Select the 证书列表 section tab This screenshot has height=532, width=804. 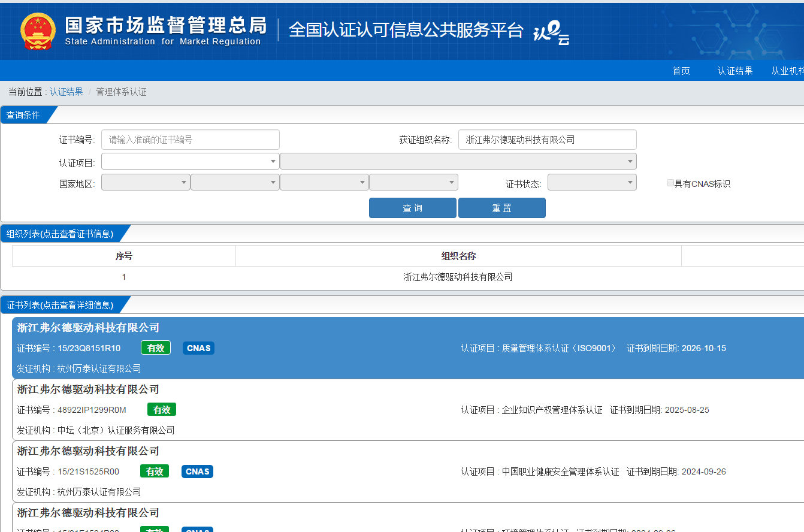pyautogui.click(x=64, y=305)
